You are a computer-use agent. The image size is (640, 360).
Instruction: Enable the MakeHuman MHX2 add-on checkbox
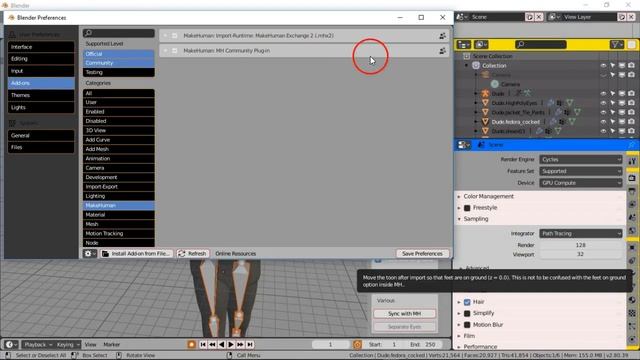175,36
